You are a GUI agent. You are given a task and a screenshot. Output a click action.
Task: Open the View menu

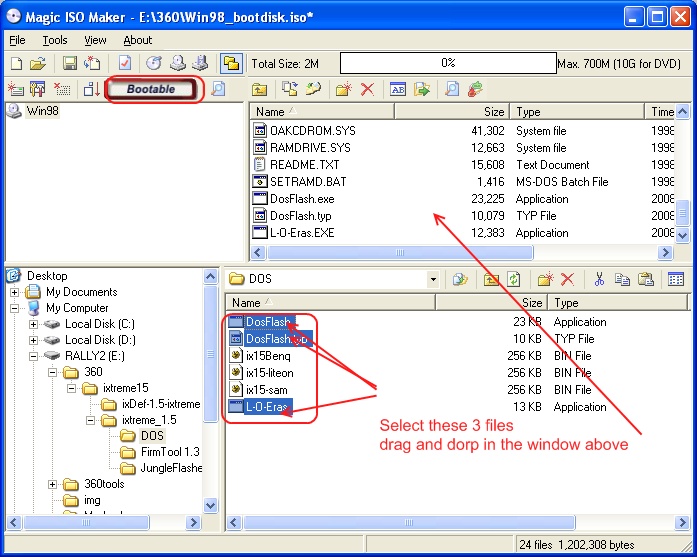(x=95, y=40)
